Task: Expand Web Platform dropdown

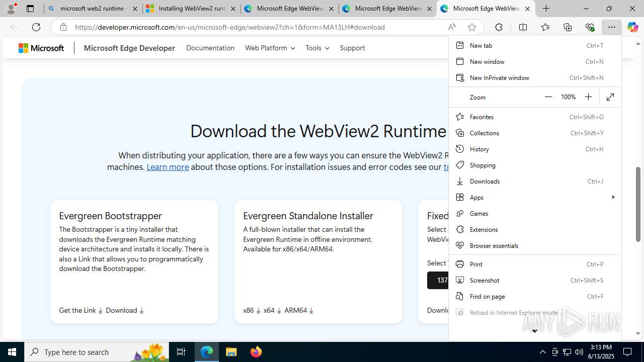Action: point(270,48)
